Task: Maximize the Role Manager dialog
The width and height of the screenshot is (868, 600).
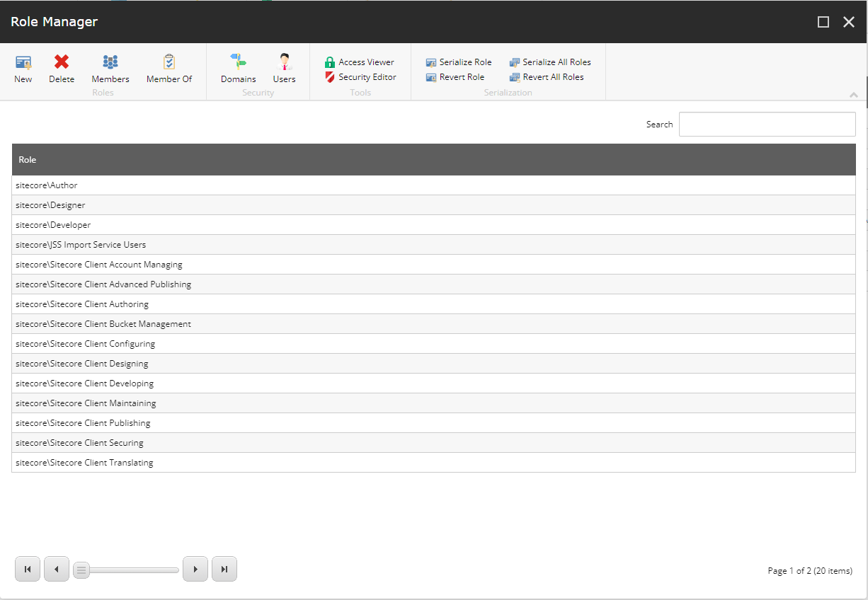Action: pyautogui.click(x=823, y=22)
